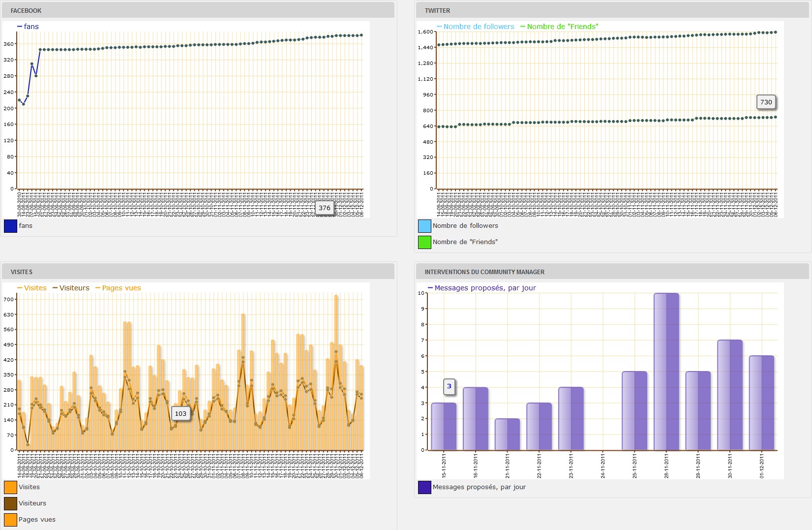
Task: Toggle the Visiteurs series at chart top
Action: point(71,288)
